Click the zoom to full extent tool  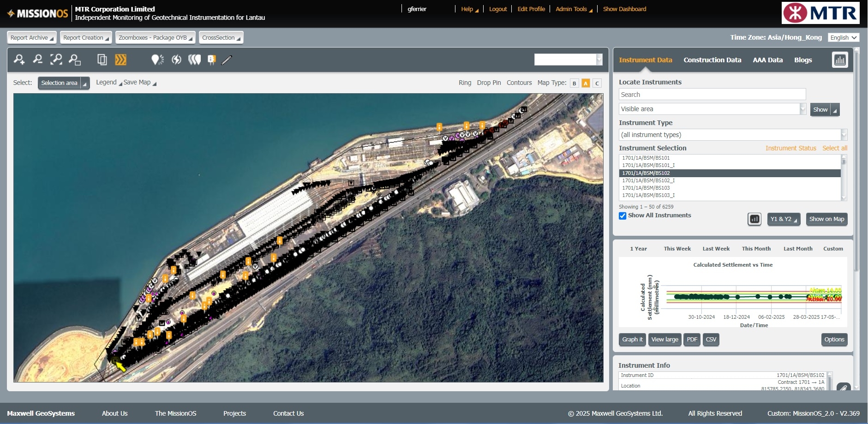click(56, 60)
